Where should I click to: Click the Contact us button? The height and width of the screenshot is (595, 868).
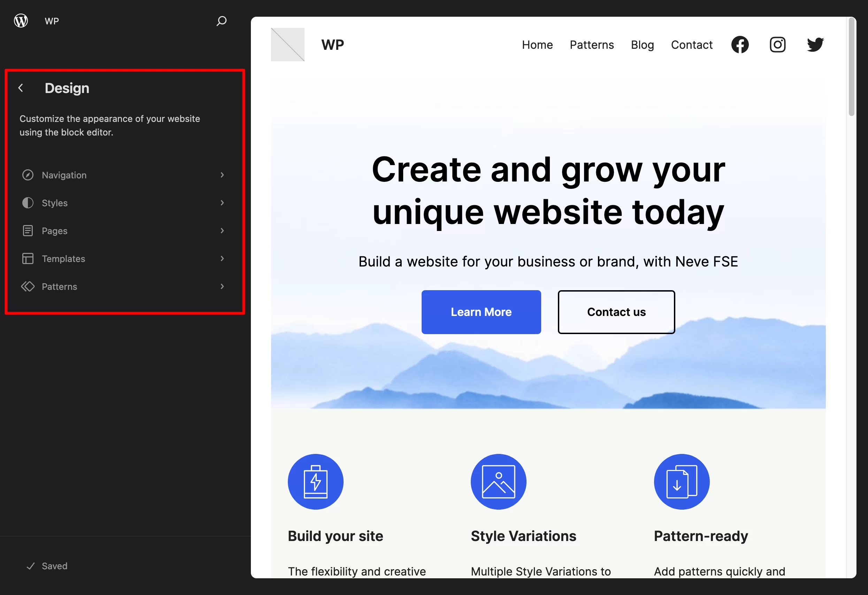tap(616, 311)
